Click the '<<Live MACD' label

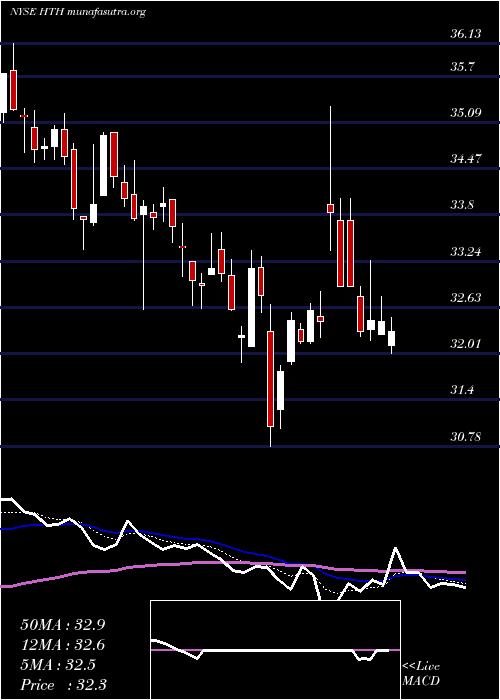point(421,674)
